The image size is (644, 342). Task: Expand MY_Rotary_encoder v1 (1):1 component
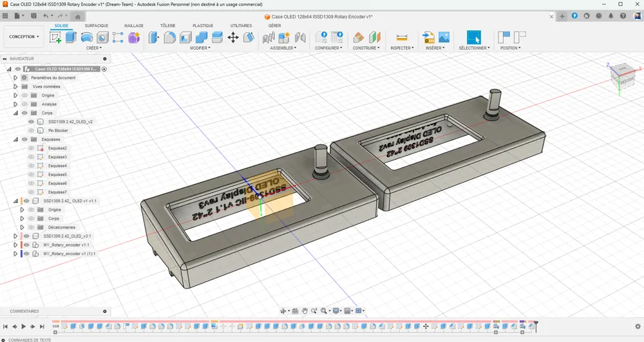(15, 254)
